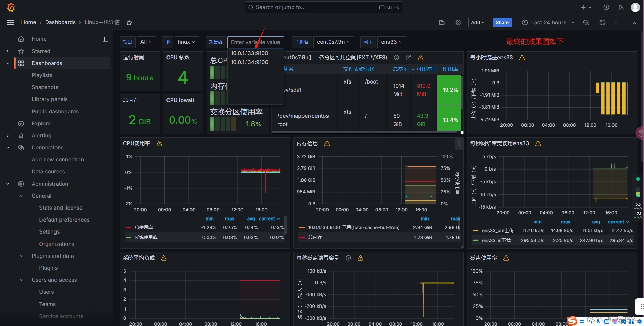This screenshot has height=326, width=644.
Task: Collapse the Plugins and data subsection
Action: click(x=21, y=256)
